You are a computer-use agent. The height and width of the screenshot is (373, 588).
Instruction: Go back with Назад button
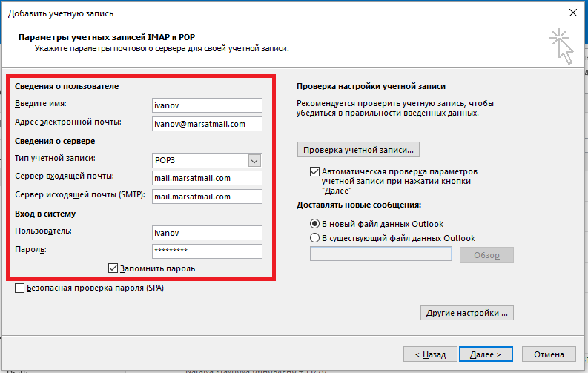430,354
